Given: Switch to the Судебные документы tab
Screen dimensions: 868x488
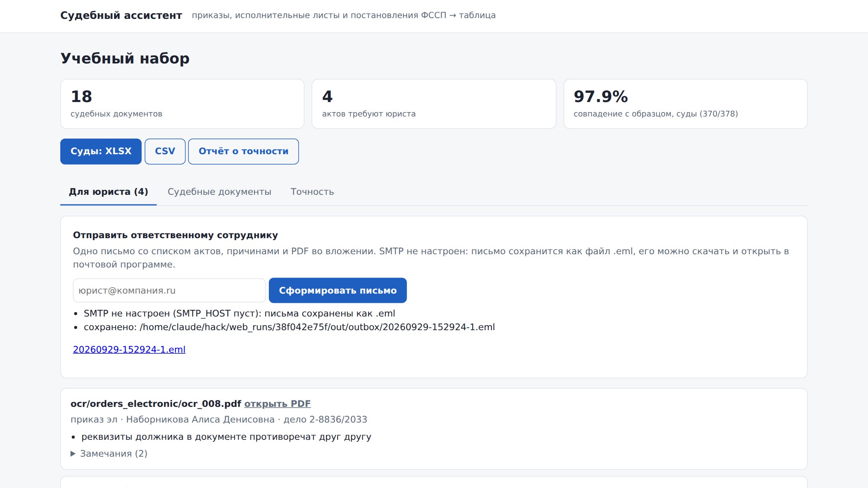Looking at the screenshot, I should [x=219, y=192].
